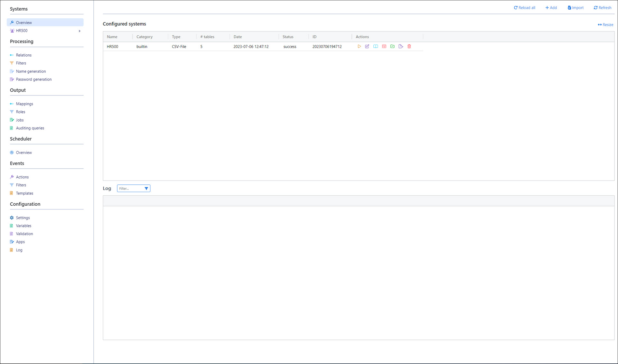Edit HR500 system via pencil icon
The image size is (618, 364).
point(367,46)
